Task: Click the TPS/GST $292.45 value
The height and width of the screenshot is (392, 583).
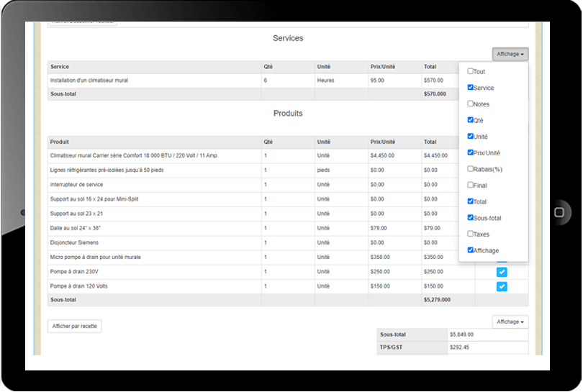Action: pos(459,347)
